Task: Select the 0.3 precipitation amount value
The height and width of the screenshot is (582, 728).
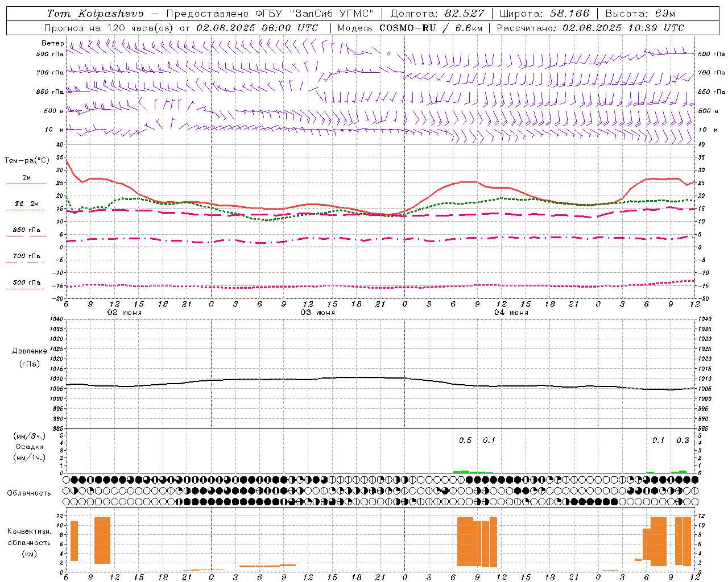Action: 682,440
